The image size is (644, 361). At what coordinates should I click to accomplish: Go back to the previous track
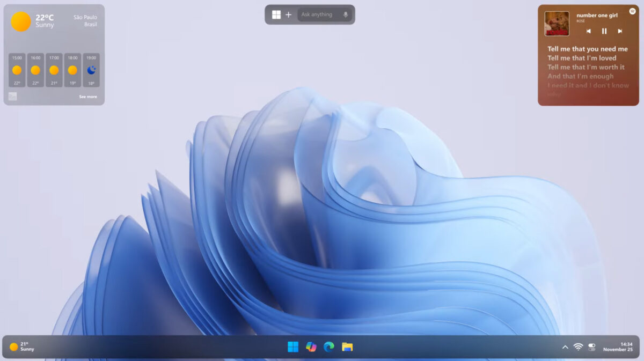pyautogui.click(x=589, y=31)
